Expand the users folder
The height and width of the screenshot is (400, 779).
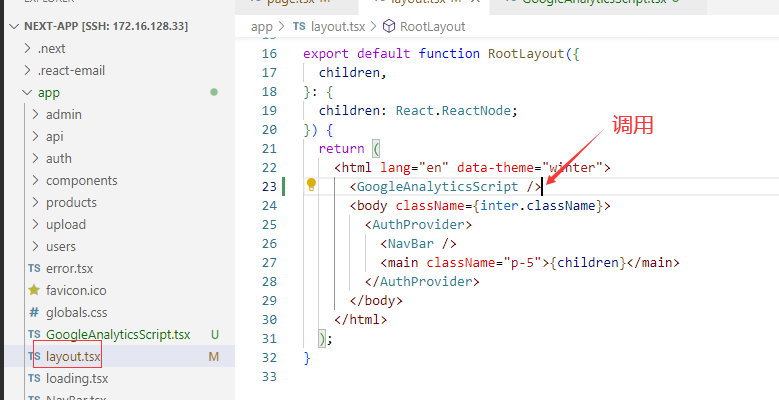coord(36,246)
